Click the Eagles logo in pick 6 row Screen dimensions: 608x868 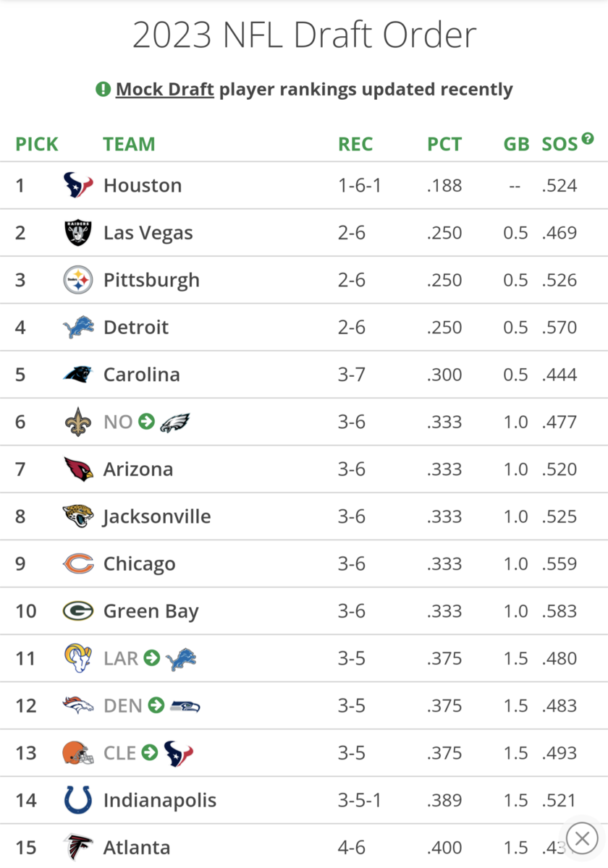point(174,422)
